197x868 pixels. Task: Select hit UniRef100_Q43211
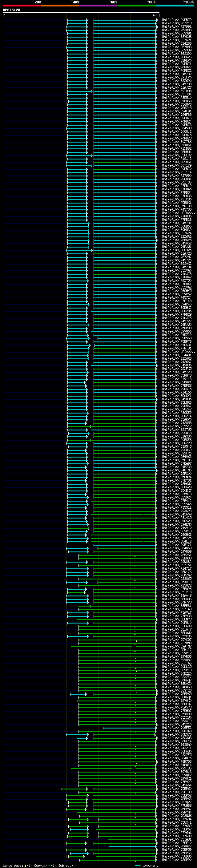click(x=177, y=748)
